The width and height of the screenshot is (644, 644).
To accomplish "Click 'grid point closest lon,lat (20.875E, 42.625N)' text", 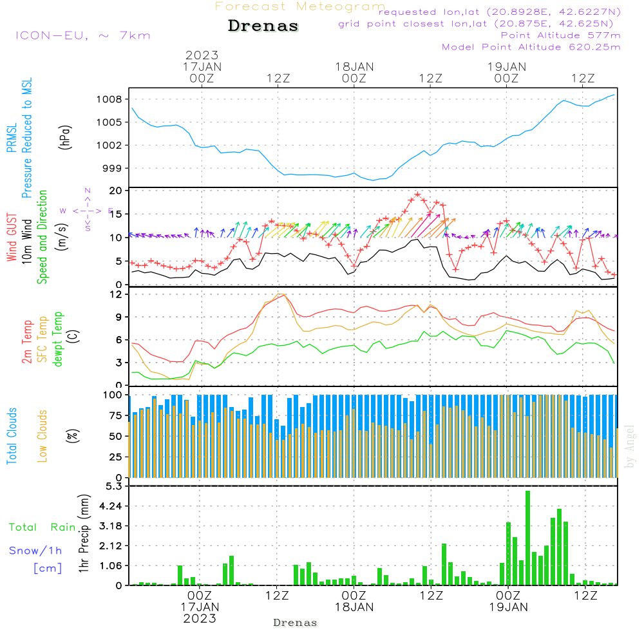I will pos(476,24).
